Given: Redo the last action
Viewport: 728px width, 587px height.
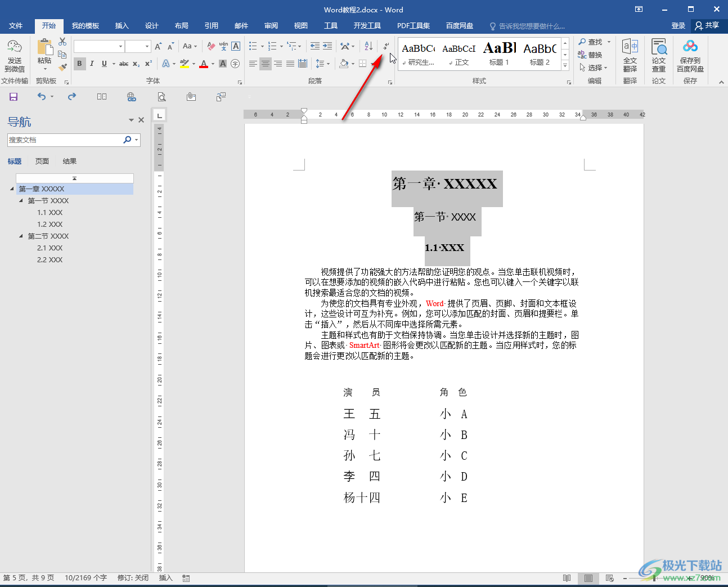Looking at the screenshot, I should (x=72, y=97).
